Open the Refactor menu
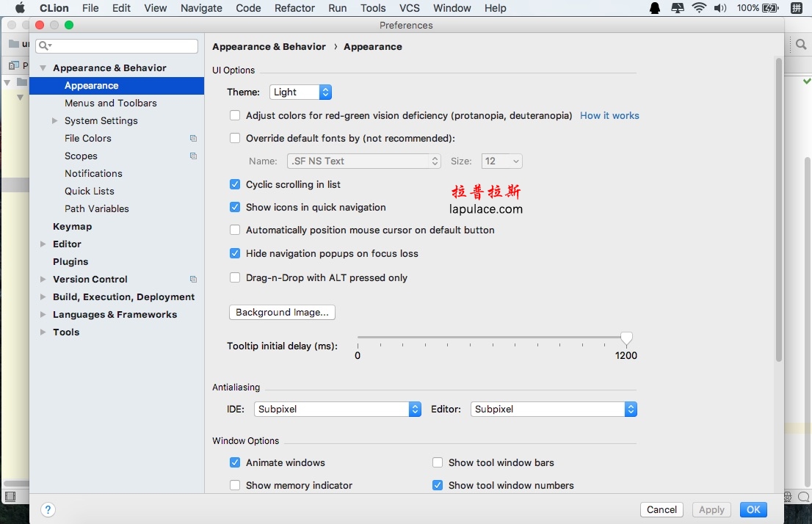The height and width of the screenshot is (524, 812). coord(294,8)
